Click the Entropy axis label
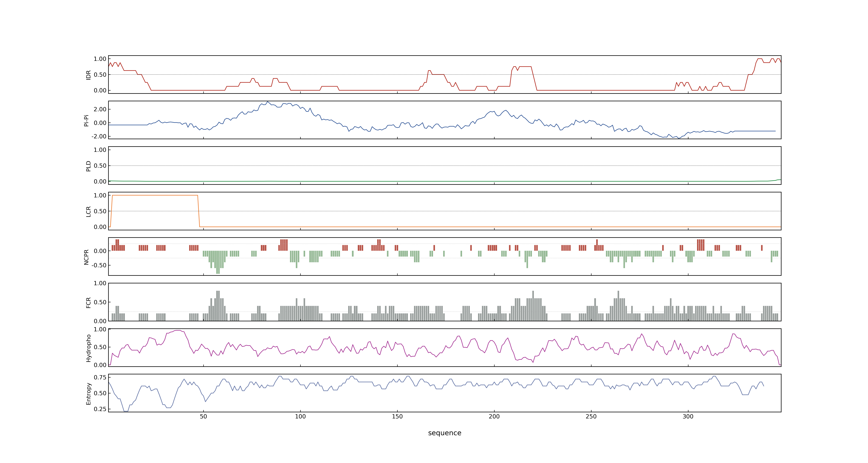The height and width of the screenshot is (463, 868). pos(88,394)
